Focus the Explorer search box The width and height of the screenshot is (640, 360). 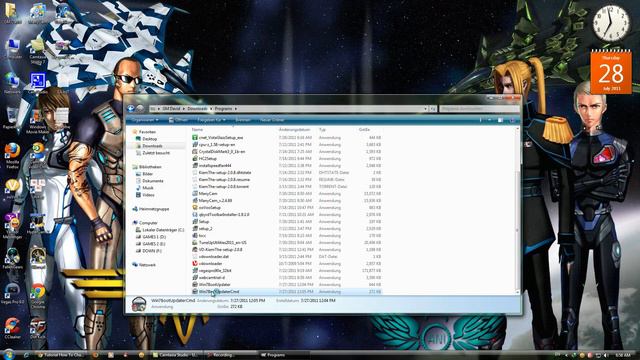[479, 109]
